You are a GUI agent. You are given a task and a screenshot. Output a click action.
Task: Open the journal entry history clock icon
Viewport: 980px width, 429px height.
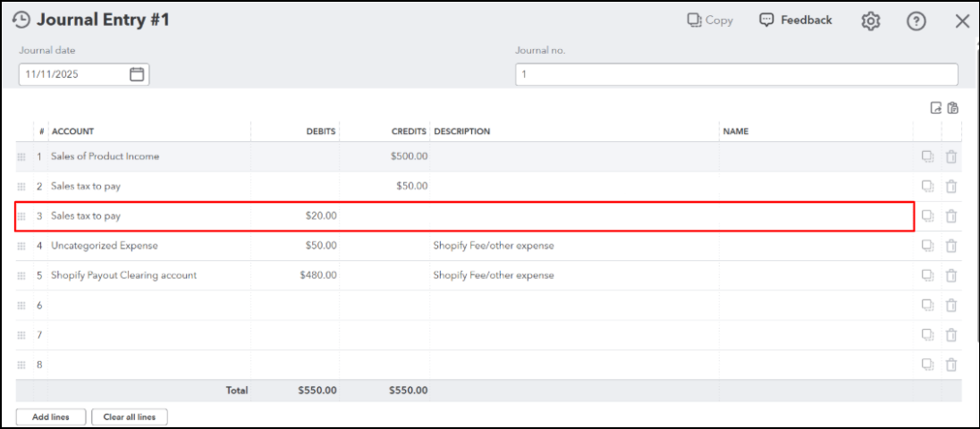click(21, 21)
